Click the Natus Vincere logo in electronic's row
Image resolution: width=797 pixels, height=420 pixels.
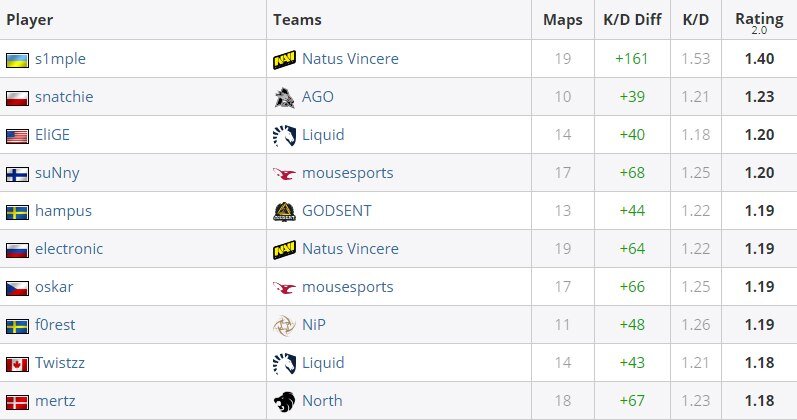(284, 249)
